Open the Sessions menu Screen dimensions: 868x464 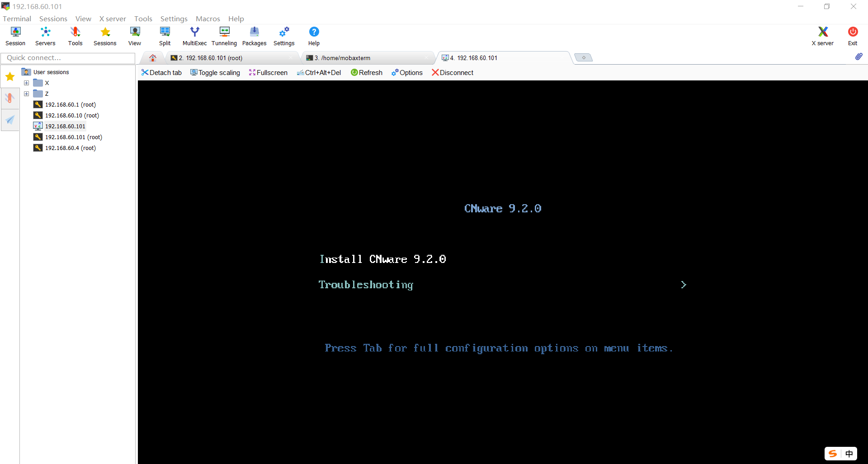tap(53, 19)
